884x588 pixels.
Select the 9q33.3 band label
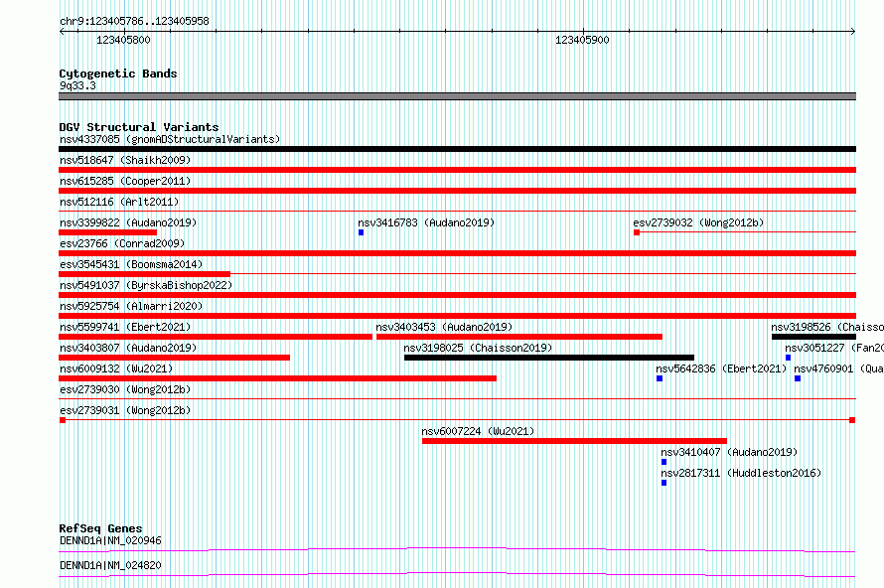tap(77, 85)
